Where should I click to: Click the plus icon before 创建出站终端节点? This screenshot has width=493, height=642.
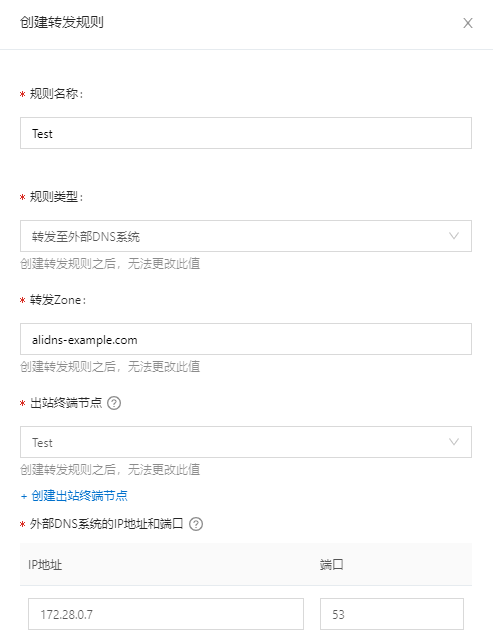(x=24, y=496)
